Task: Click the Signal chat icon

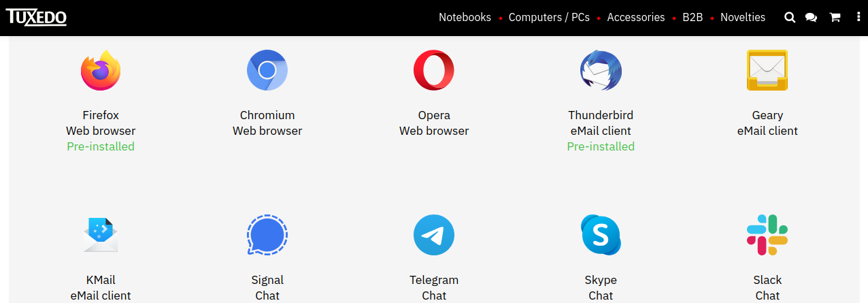Action: [267, 235]
